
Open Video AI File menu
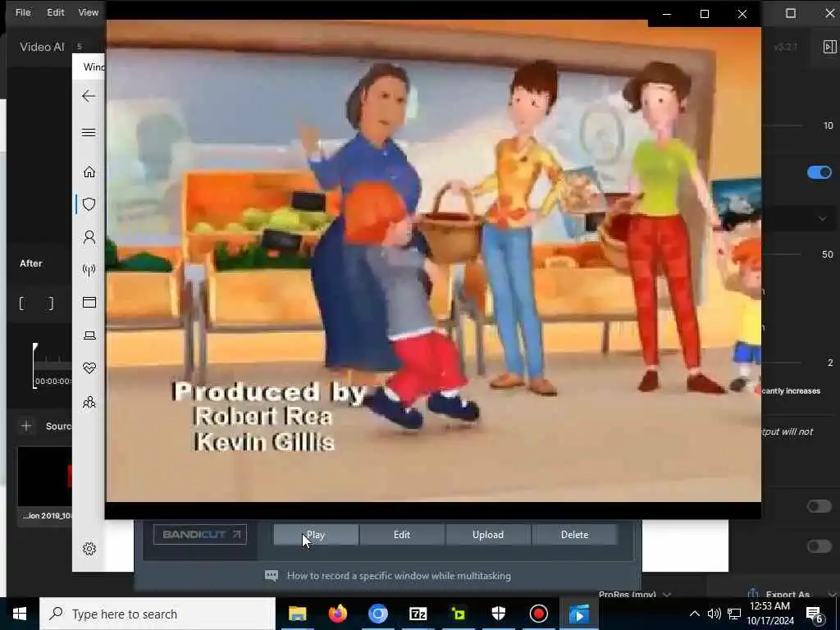click(x=23, y=12)
